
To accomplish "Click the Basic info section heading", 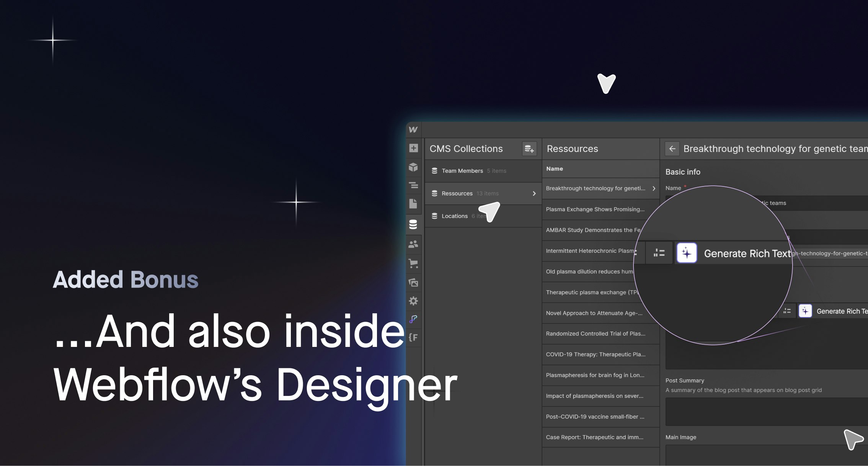I will coord(683,172).
